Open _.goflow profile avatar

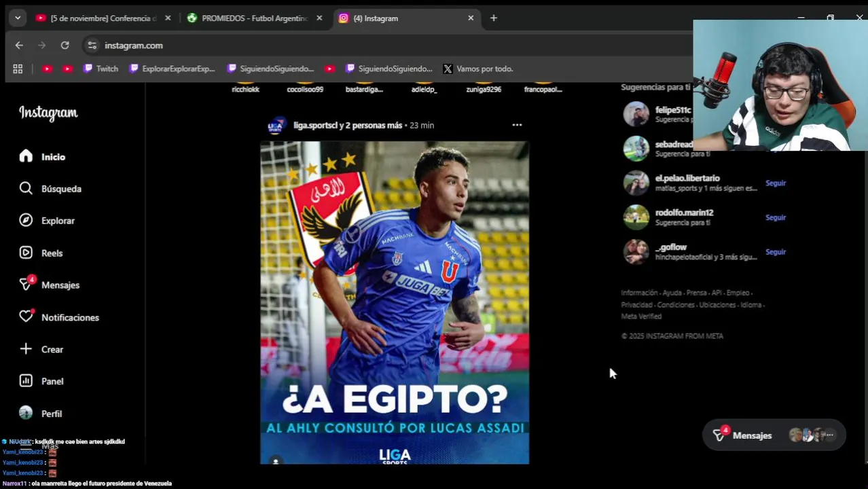coord(636,252)
